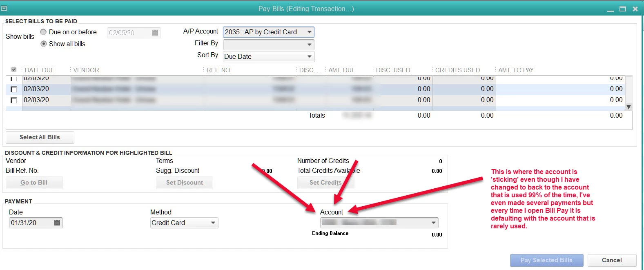644x270 pixels.
Task: Click the Go to Bill button
Action: [34, 183]
